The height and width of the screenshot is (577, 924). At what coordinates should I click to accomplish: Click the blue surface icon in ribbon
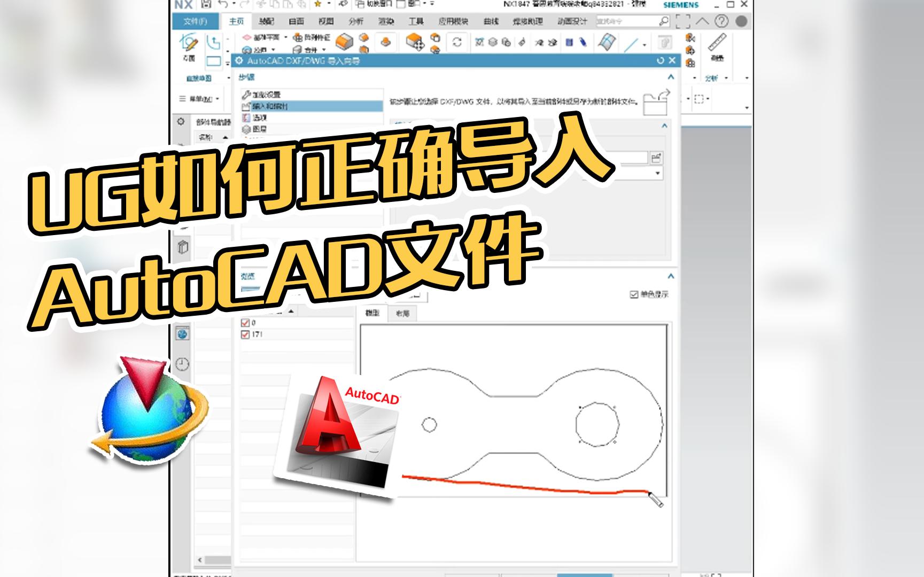click(606, 42)
